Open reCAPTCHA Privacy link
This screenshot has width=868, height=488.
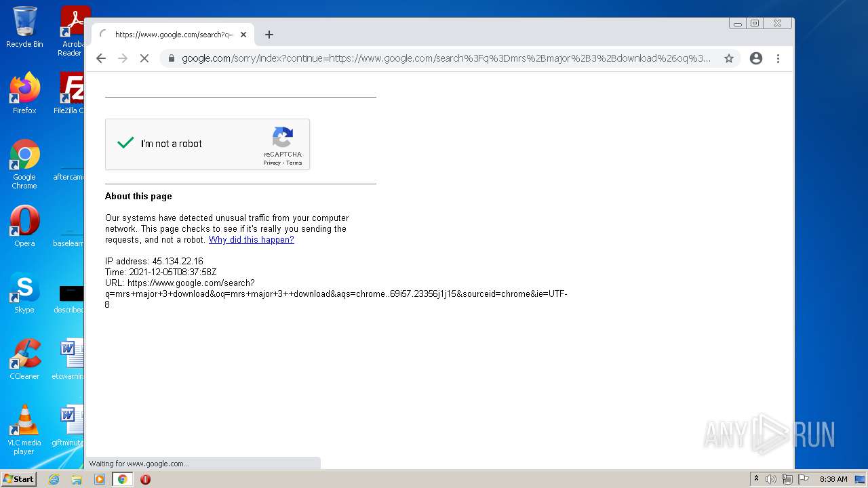click(272, 163)
